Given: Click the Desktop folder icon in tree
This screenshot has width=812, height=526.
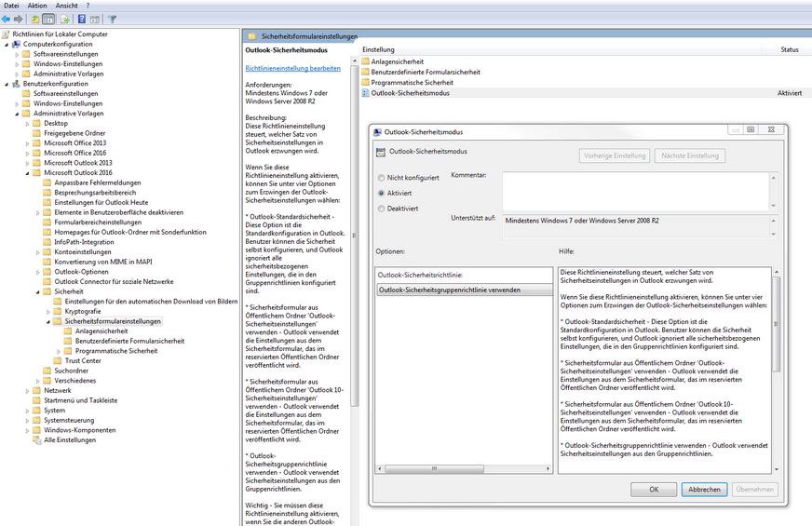Looking at the screenshot, I should tap(36, 123).
